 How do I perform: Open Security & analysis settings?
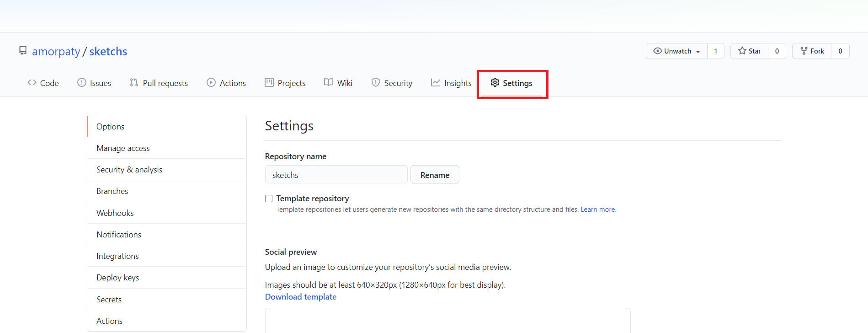(x=167, y=170)
